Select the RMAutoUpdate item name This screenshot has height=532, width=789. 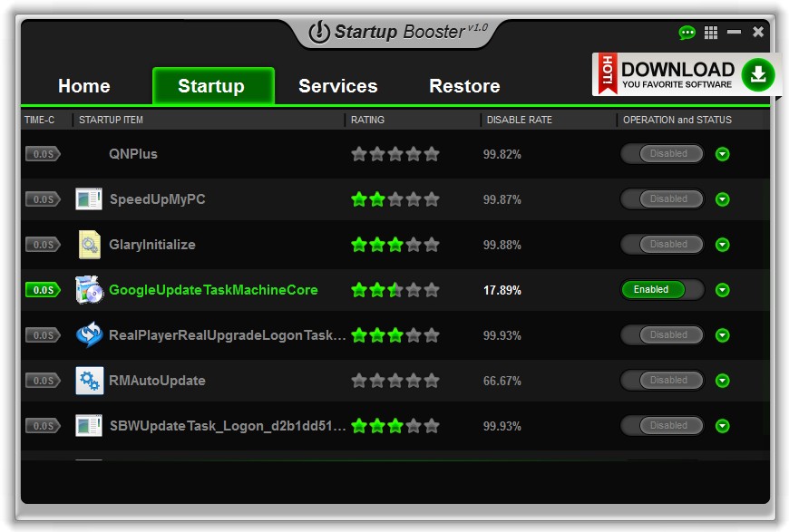(x=157, y=380)
